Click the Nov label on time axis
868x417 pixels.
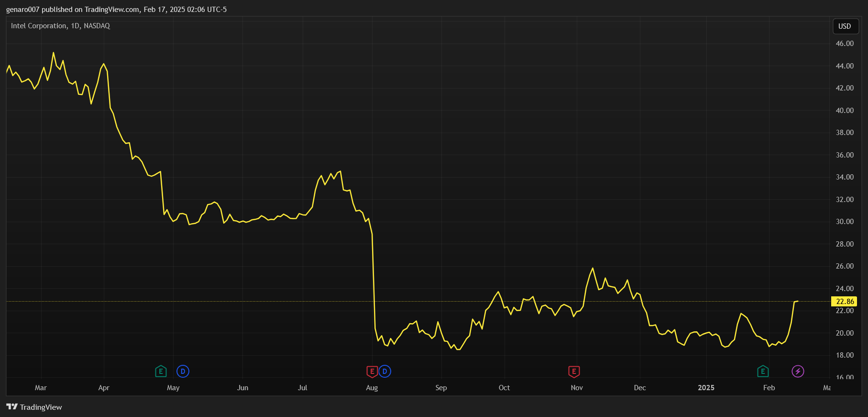pos(577,388)
